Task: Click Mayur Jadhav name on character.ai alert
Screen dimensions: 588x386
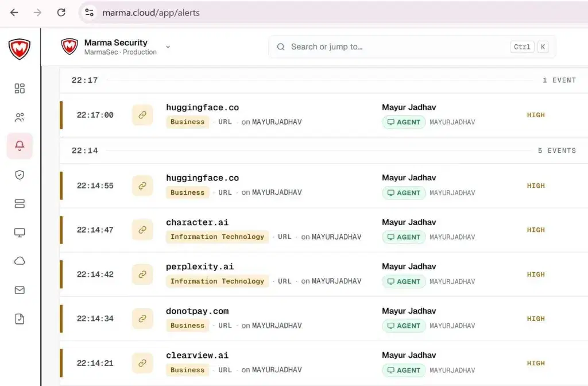Action: pos(409,222)
